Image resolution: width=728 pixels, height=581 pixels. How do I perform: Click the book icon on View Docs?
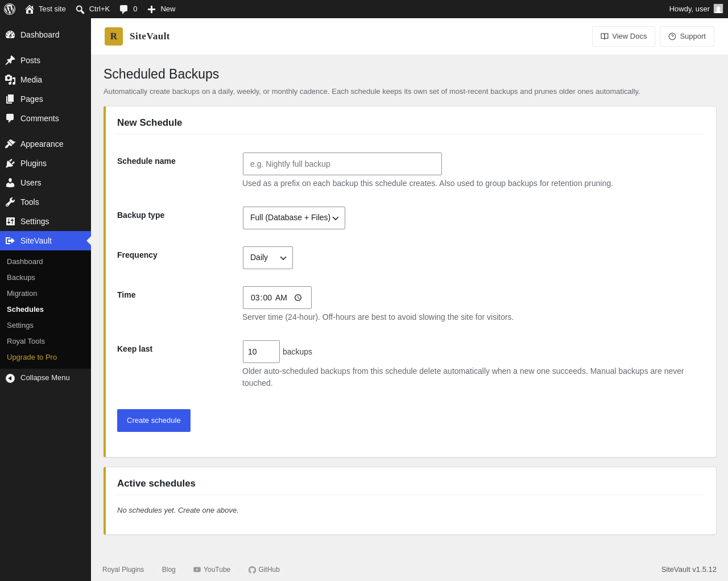(x=605, y=36)
